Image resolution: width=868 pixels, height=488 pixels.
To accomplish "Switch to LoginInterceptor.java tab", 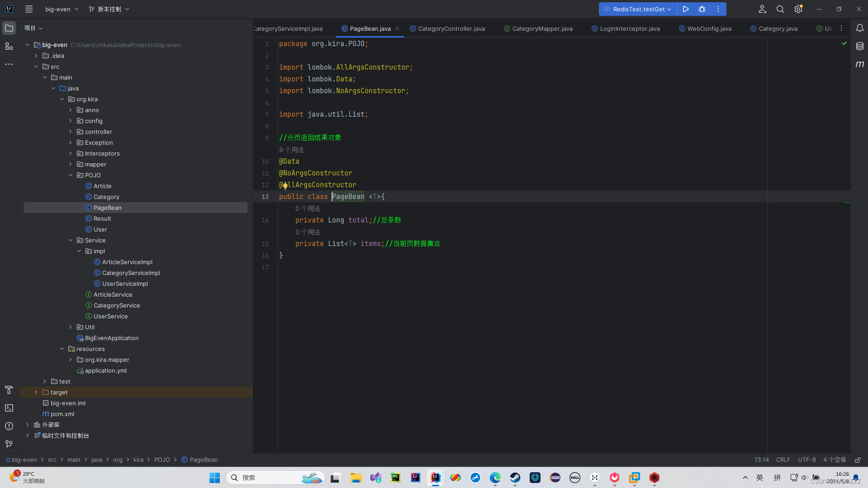I will tap(626, 28).
